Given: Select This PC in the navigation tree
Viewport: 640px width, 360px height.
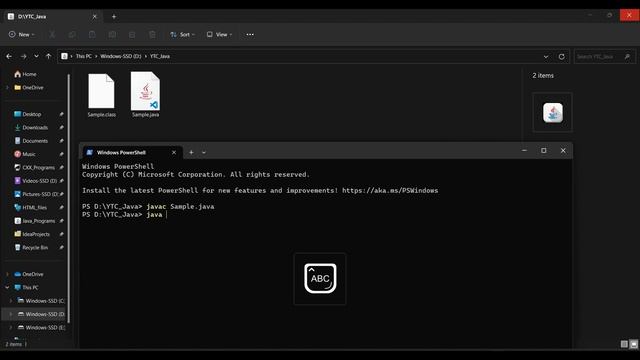Looking at the screenshot, I should pos(27,288).
